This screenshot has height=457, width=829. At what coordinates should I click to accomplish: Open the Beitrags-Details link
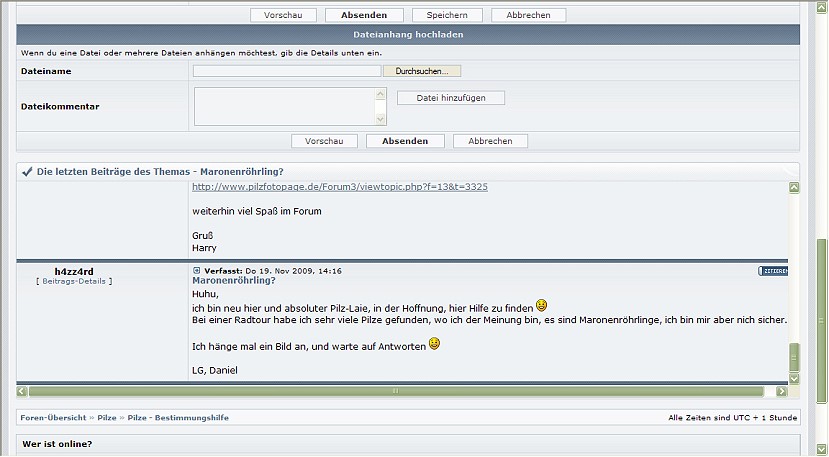coord(74,281)
